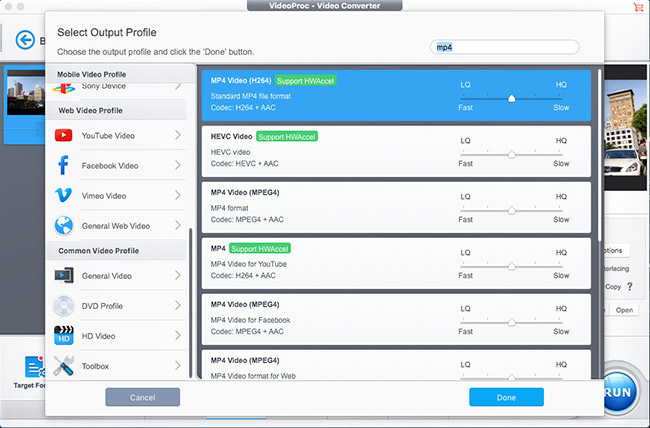Expand Toolbox chevron
Screen dimensions: 650x428
(178, 365)
